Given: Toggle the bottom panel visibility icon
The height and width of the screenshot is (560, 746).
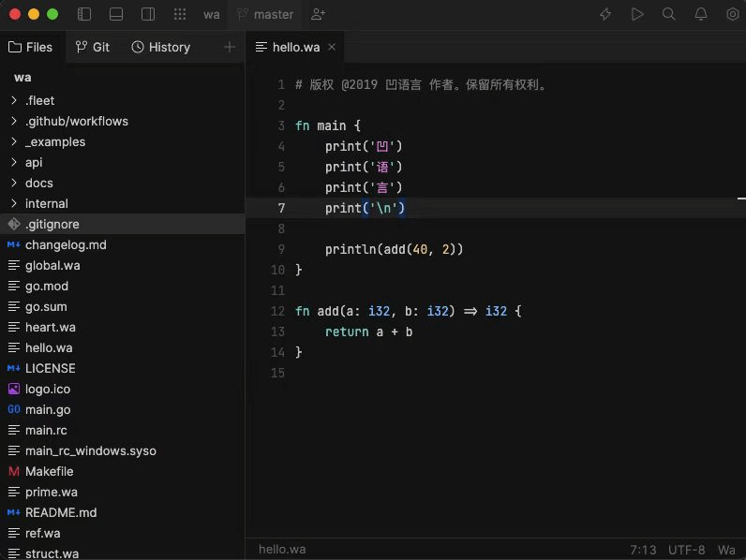Looking at the screenshot, I should (116, 14).
